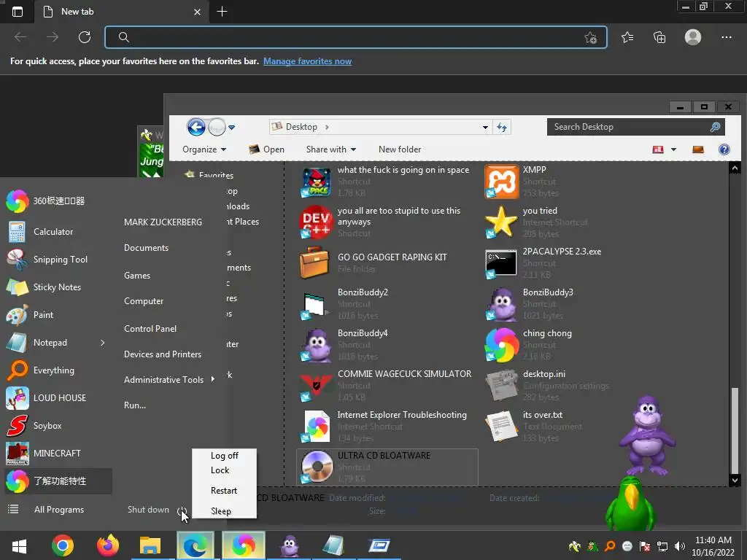Select the DEV C++ shortcut icon
This screenshot has width=747, height=560.
(x=315, y=222)
